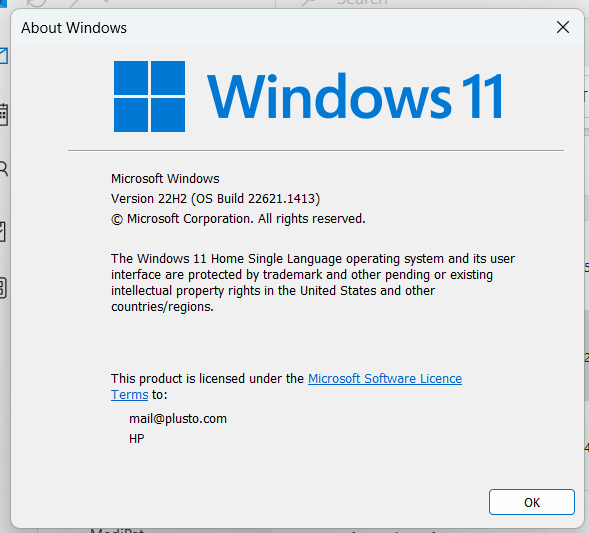
Task: Click the Windows 11 logo squares
Action: pyautogui.click(x=149, y=97)
